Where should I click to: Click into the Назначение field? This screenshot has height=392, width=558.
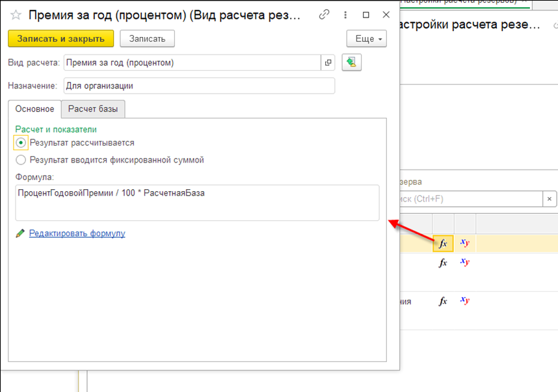(x=199, y=86)
